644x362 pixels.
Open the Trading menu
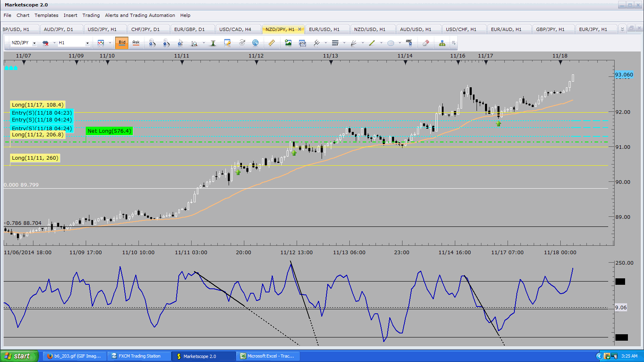pos(91,15)
